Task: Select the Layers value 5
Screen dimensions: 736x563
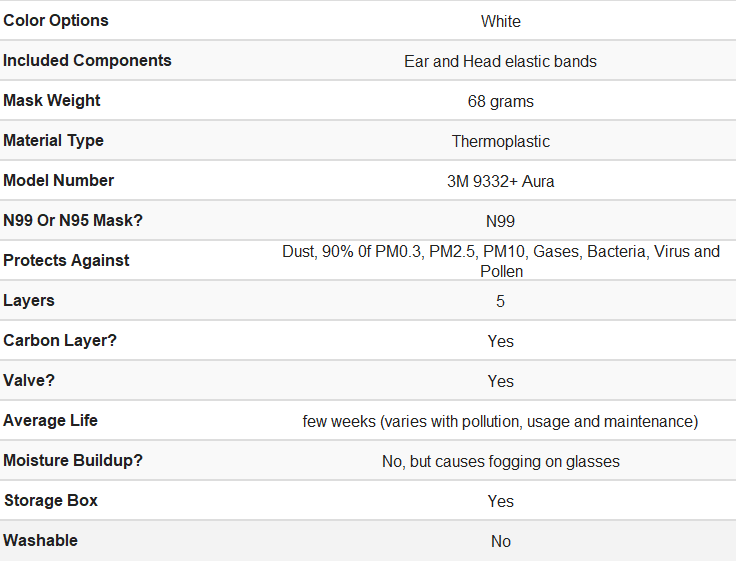Action: (x=500, y=301)
